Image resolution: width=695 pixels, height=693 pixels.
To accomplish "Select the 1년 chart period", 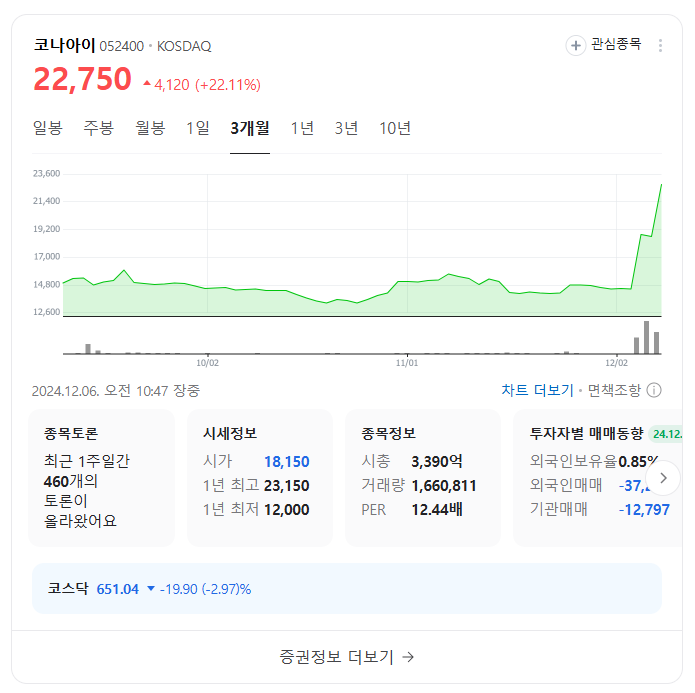I will (302, 128).
